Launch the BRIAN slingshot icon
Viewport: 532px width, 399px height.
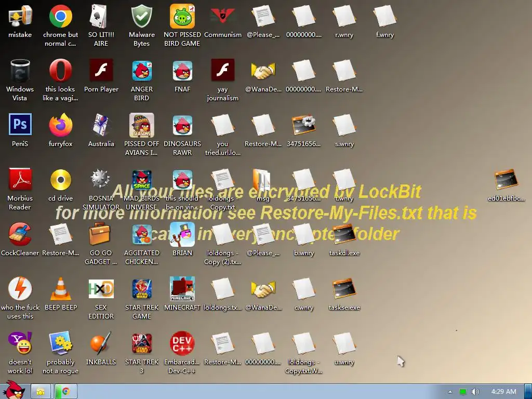point(182,234)
